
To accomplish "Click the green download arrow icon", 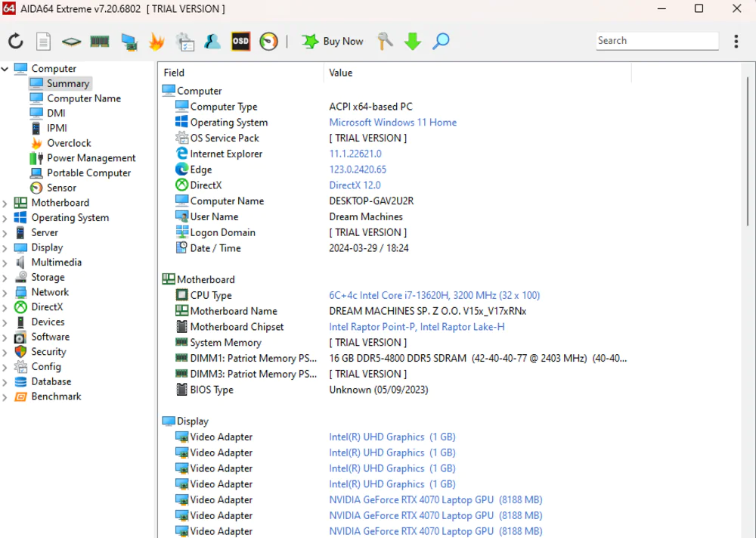I will click(413, 42).
